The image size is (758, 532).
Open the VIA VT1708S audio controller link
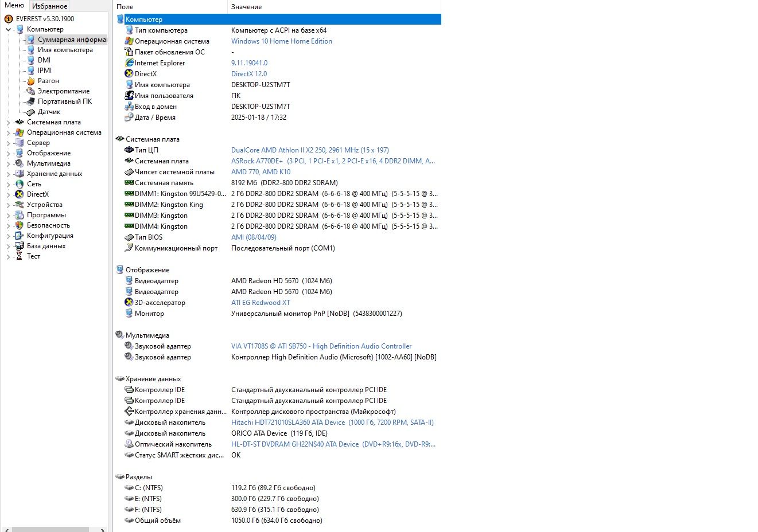pyautogui.click(x=321, y=346)
